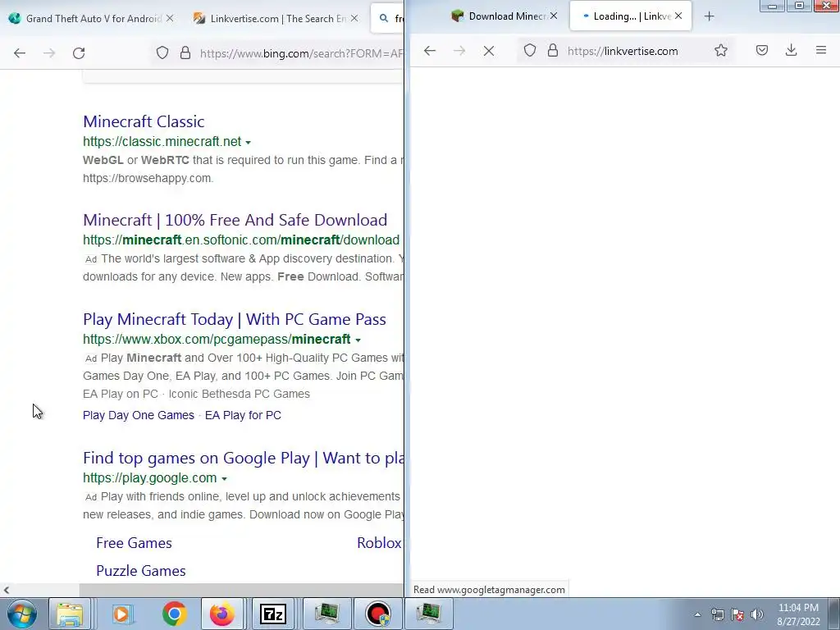Open Save to Pocket in the Linkvertise window

point(762,50)
